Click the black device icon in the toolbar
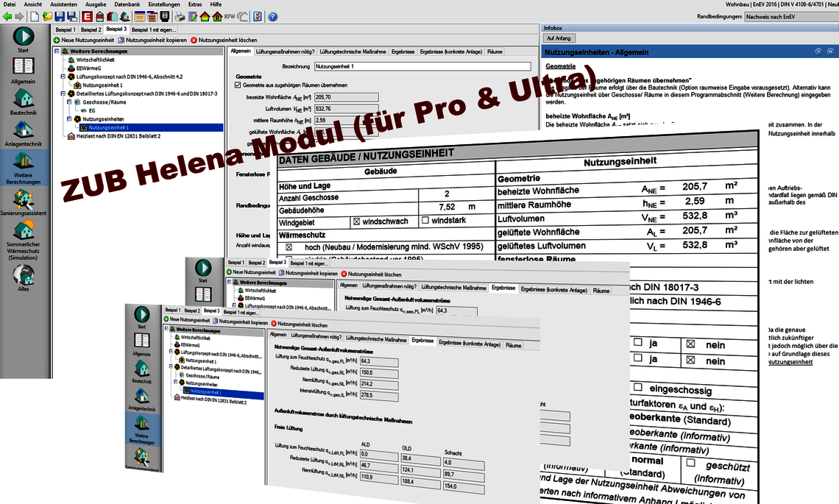 tap(165, 17)
